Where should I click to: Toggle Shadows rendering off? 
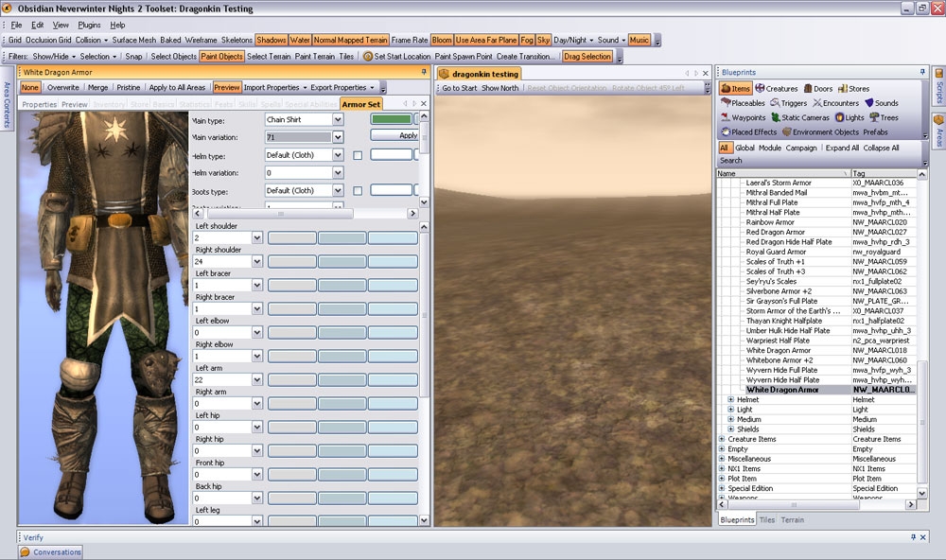coord(272,41)
